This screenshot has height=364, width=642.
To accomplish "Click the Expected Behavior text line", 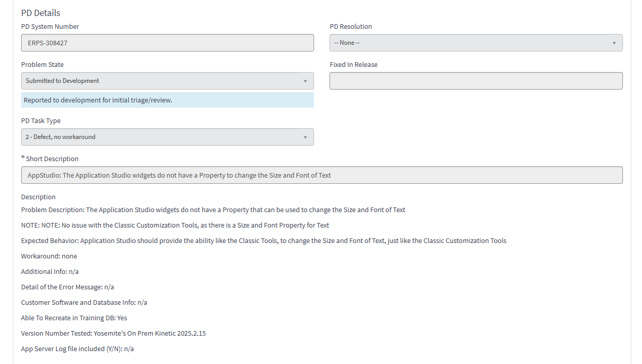I will [264, 240].
